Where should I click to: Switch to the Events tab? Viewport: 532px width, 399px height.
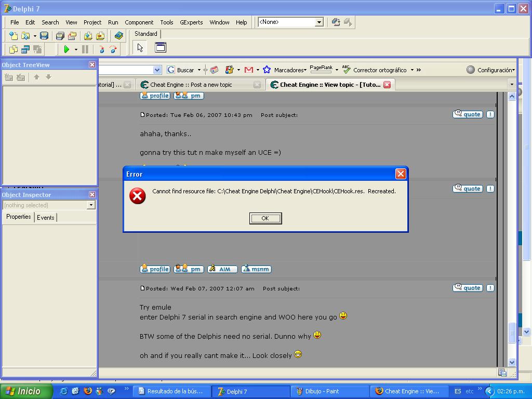[x=46, y=218]
